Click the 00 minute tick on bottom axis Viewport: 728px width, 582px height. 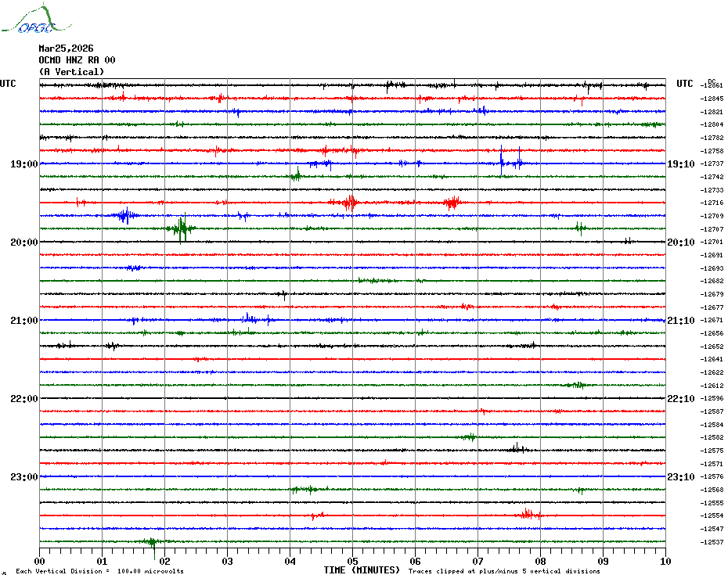click(x=40, y=561)
